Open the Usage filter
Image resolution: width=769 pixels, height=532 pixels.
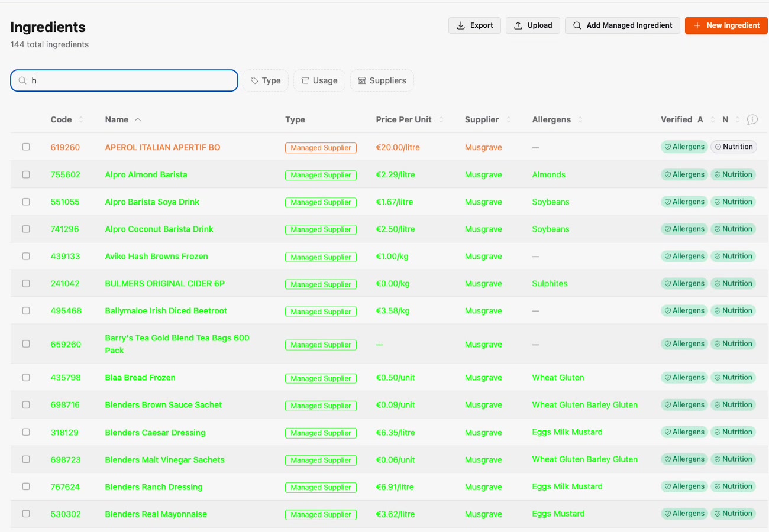[319, 80]
